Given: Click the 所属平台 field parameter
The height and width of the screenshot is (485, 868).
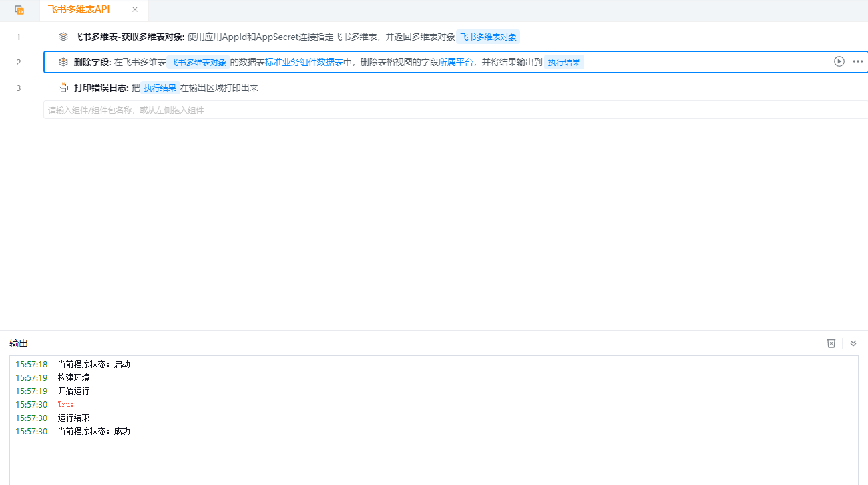Looking at the screenshot, I should (456, 62).
